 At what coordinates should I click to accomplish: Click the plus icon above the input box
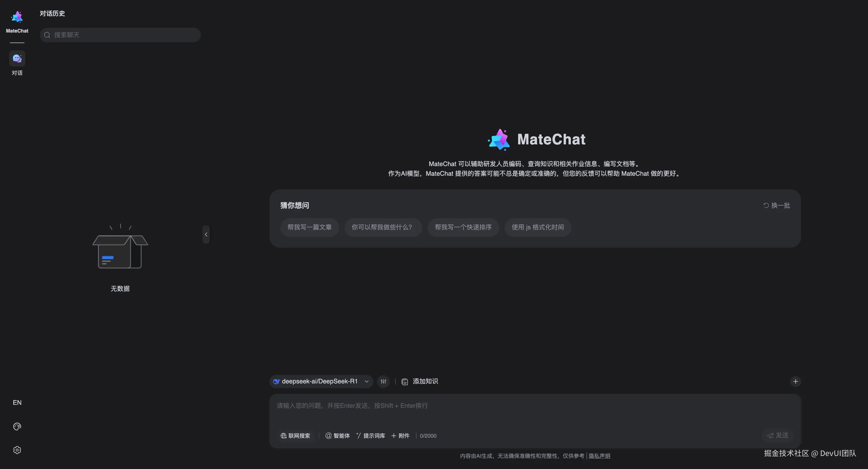click(x=796, y=381)
